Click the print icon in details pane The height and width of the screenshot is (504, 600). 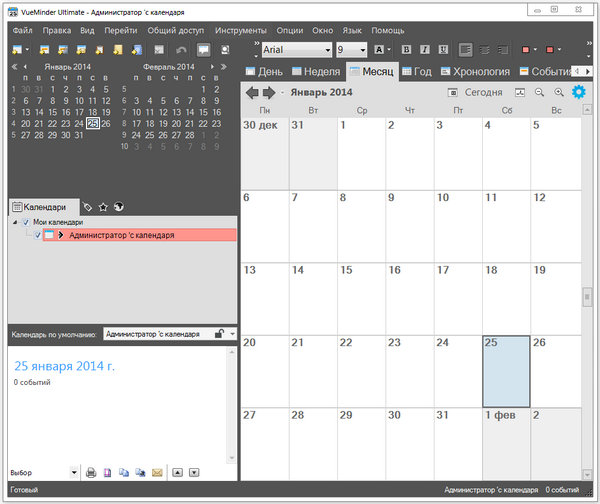click(x=91, y=472)
